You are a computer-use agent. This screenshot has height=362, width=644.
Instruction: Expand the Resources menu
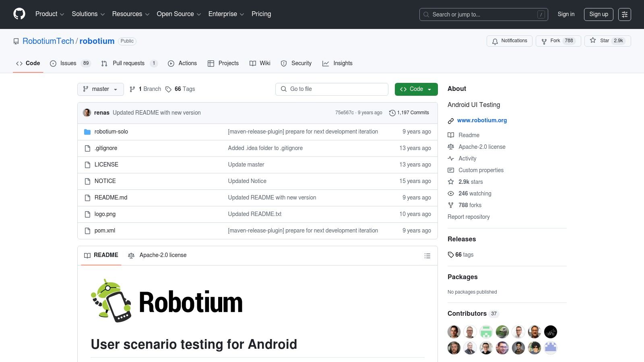coord(131,14)
